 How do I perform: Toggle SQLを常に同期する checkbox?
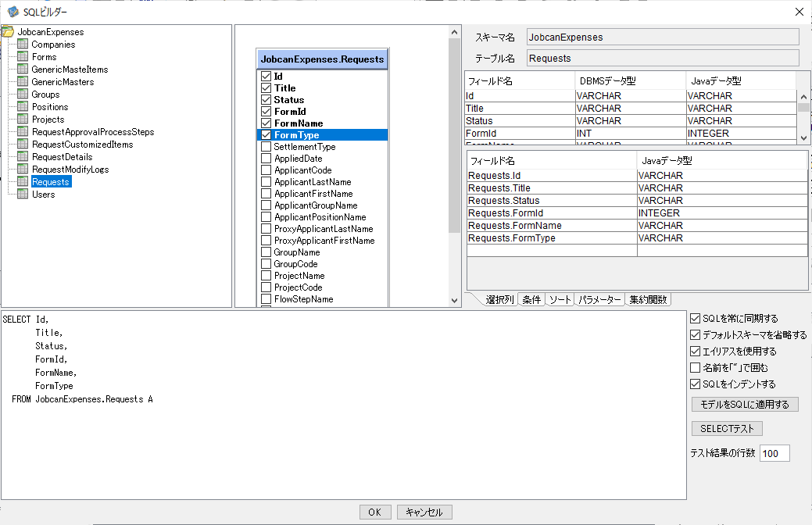coord(696,319)
